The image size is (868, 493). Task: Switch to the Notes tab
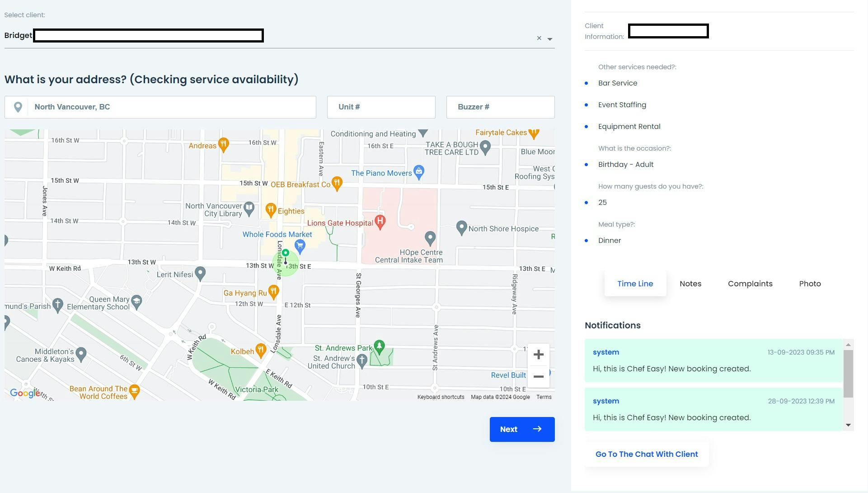tap(690, 284)
